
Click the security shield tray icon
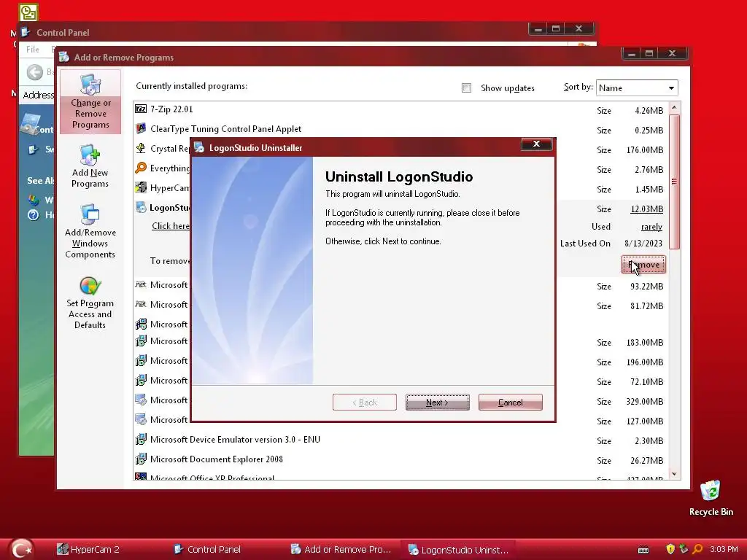tap(670, 549)
